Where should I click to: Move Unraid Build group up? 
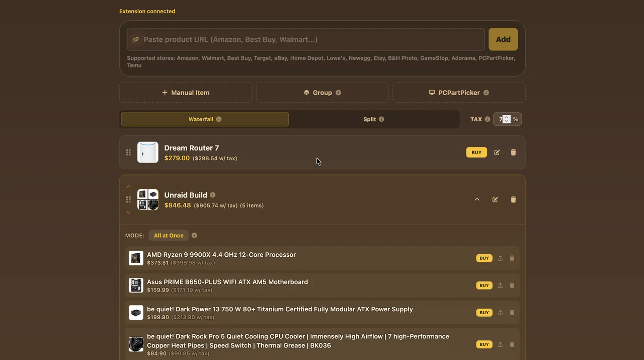pyautogui.click(x=128, y=187)
